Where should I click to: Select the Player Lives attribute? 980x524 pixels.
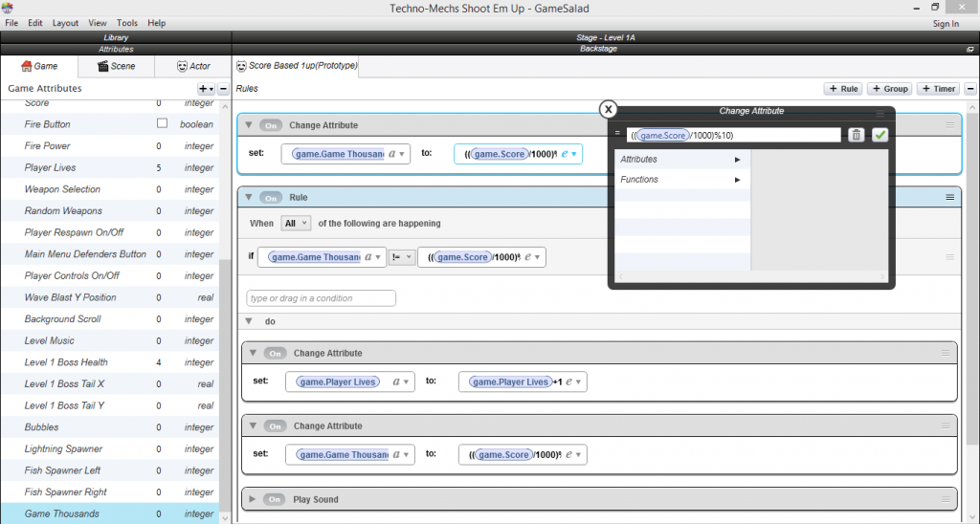[110, 167]
